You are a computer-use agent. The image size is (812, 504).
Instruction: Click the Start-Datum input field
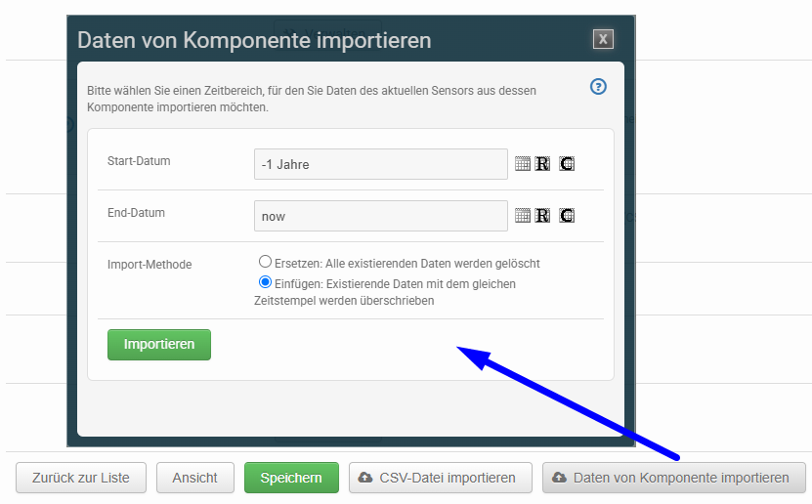pos(381,164)
